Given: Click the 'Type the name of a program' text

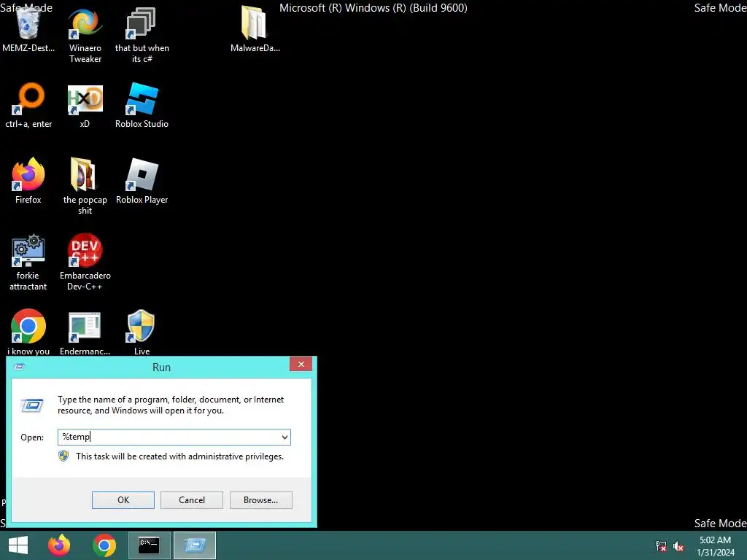Looking at the screenshot, I should [x=171, y=405].
